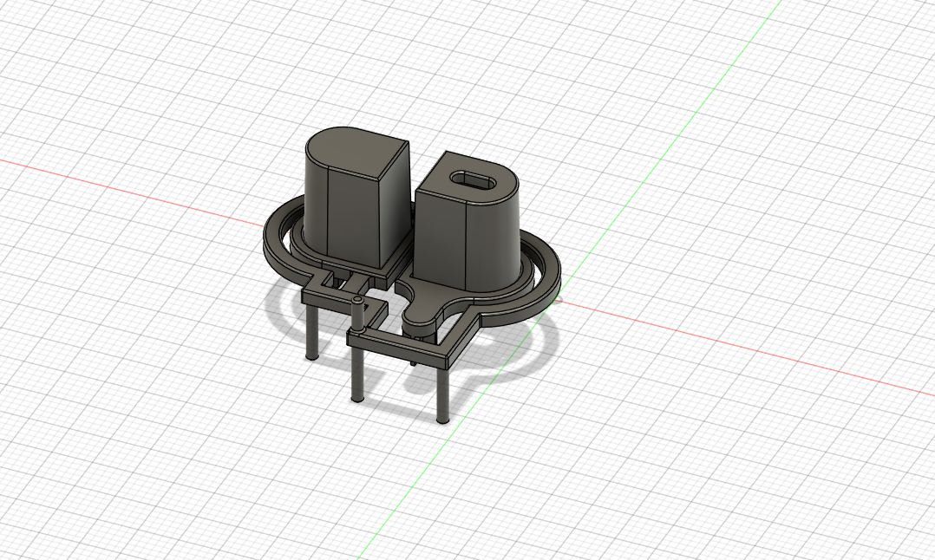Click the oblong slot hole on the block

pyautogui.click(x=474, y=179)
